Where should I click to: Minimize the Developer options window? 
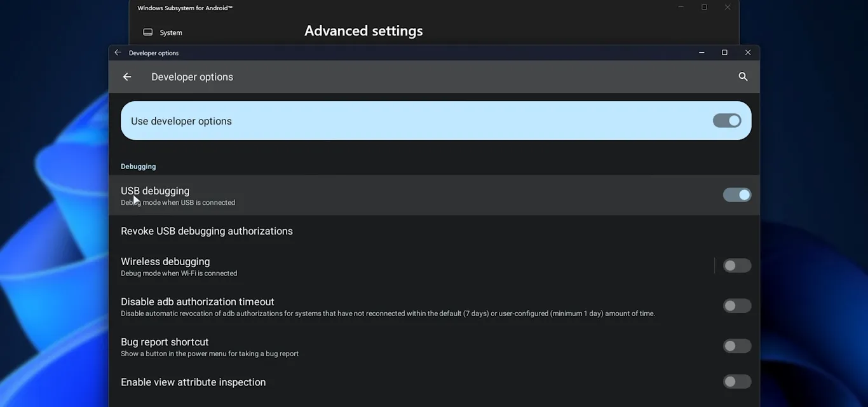[702, 53]
